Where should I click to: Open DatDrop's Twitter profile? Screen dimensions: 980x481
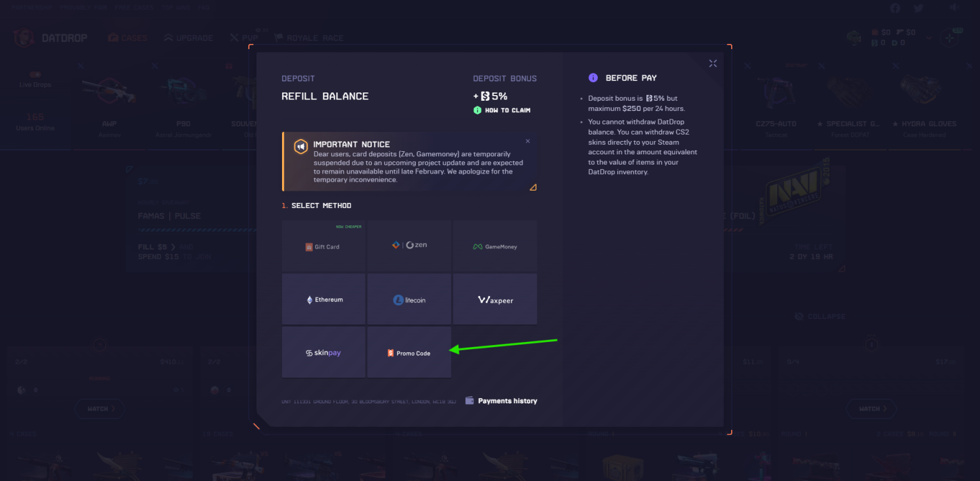click(920, 8)
